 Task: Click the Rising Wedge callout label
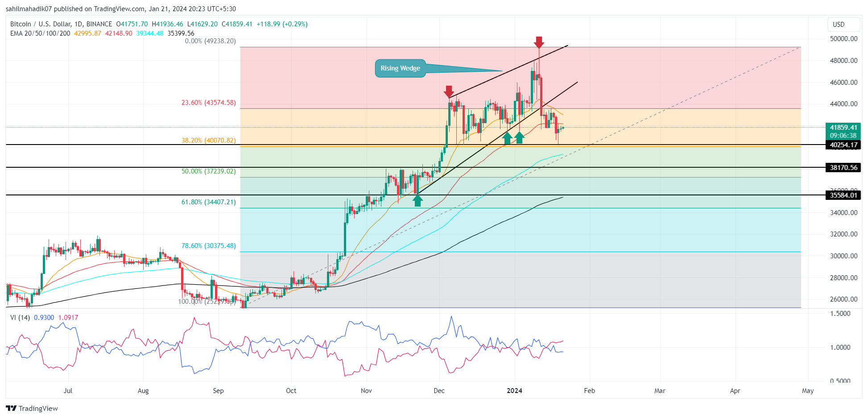[400, 68]
